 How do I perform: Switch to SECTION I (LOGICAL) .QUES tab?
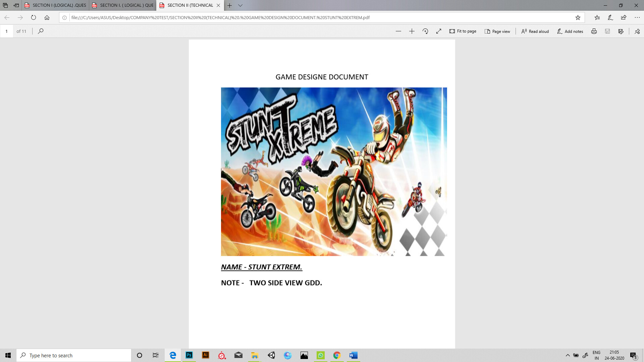[56, 5]
